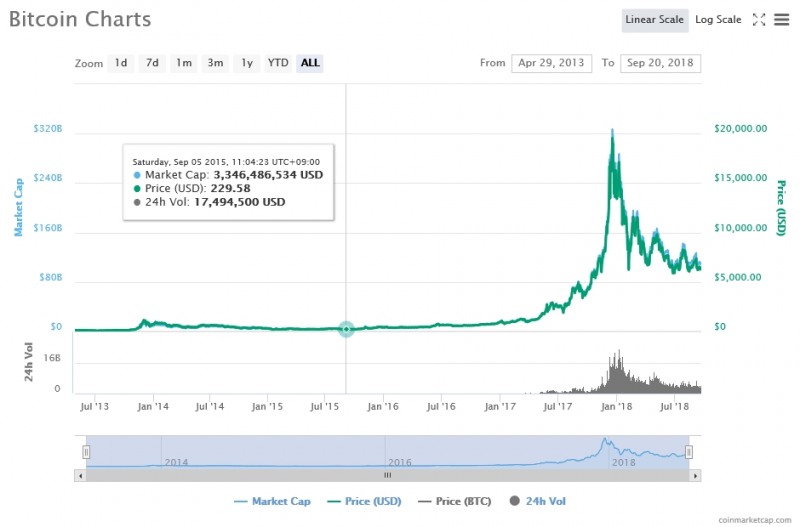Image resolution: width=800 pixels, height=527 pixels.
Task: Click the $320B market cap label
Action: click(47, 129)
